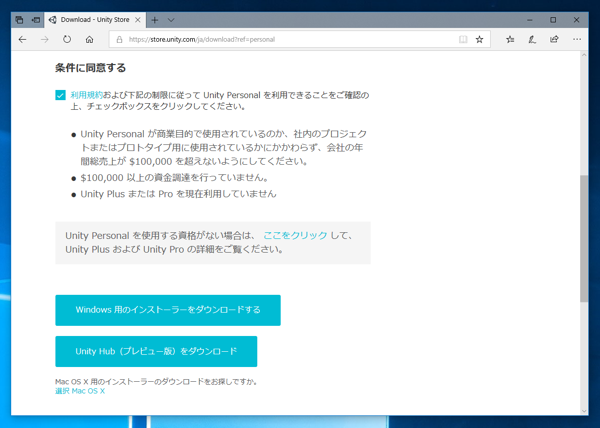This screenshot has width=600, height=428.
Task: Click the scrollbar up arrow
Action: (x=584, y=55)
